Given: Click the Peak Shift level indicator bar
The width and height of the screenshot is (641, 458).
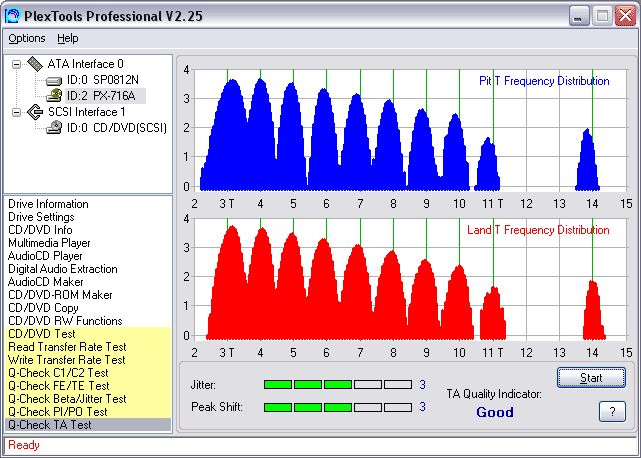Looking at the screenshot, I should 338,407.
